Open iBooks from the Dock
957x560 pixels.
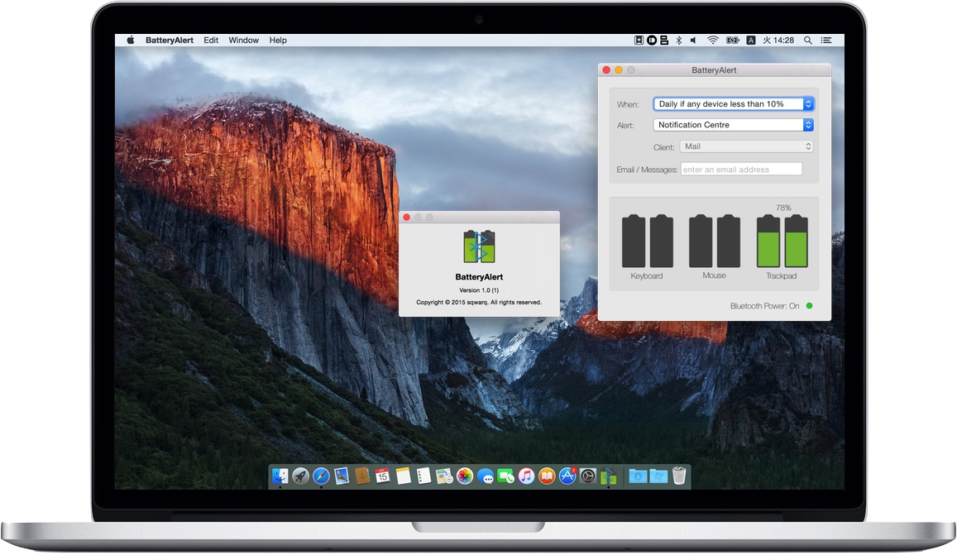coord(547,476)
